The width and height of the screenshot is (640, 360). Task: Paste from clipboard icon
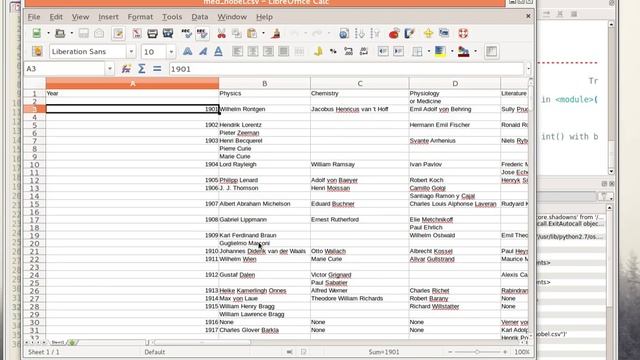[252, 33]
